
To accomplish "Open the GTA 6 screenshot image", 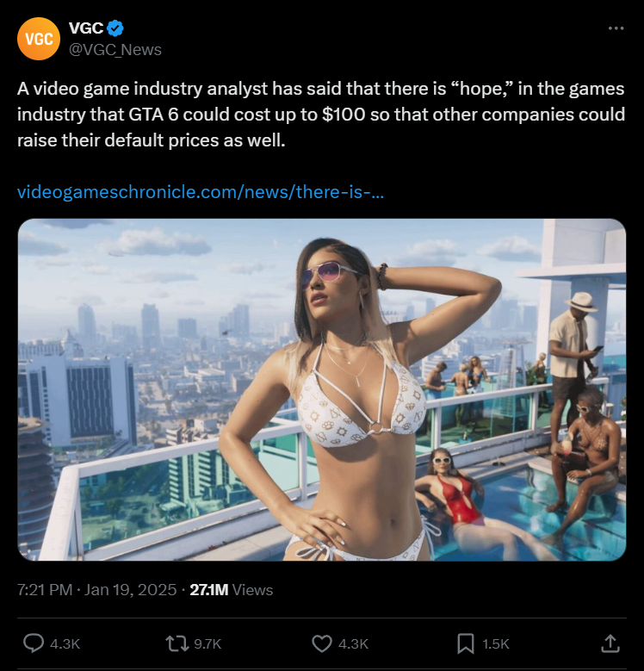I will pyautogui.click(x=322, y=389).
